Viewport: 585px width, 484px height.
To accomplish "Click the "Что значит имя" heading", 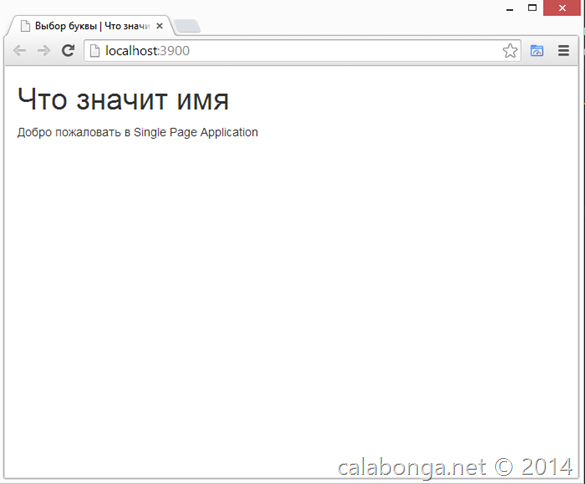I will tap(123, 100).
